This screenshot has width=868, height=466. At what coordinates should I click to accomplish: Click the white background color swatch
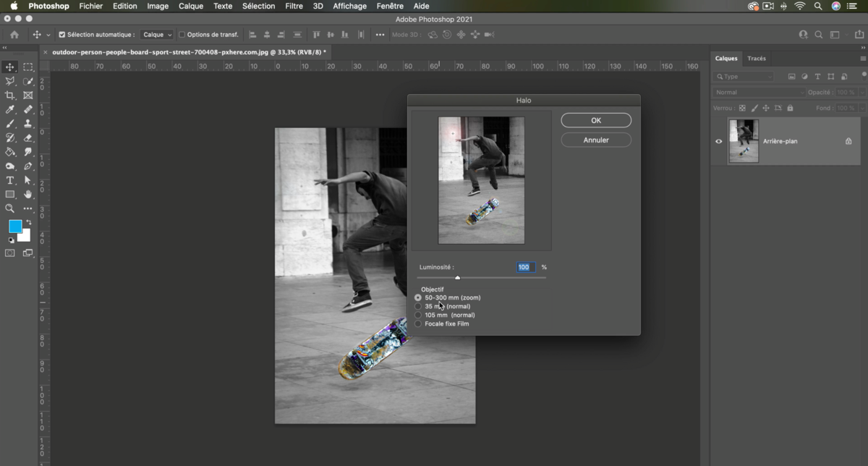click(25, 236)
